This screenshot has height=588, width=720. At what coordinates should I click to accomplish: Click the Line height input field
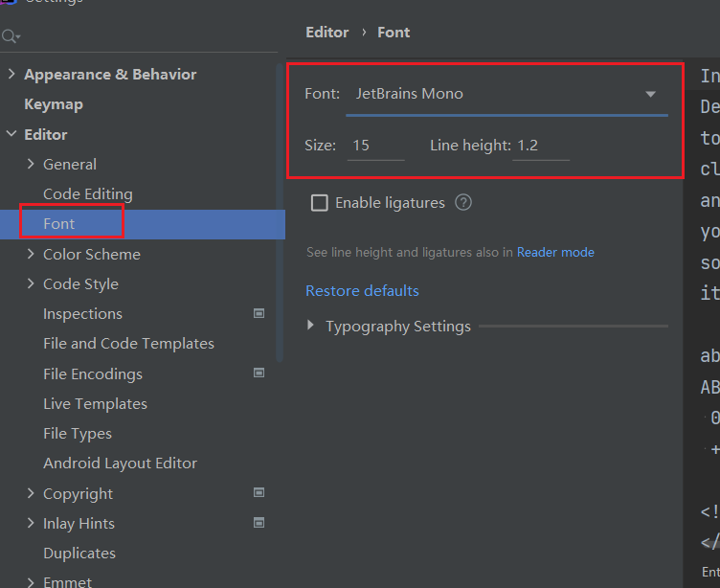click(x=541, y=147)
